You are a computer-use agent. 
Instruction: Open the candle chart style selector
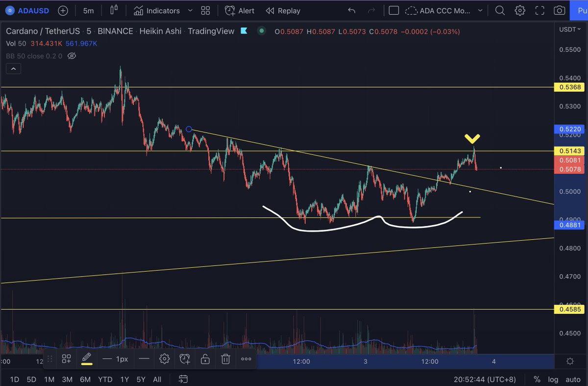coord(114,10)
